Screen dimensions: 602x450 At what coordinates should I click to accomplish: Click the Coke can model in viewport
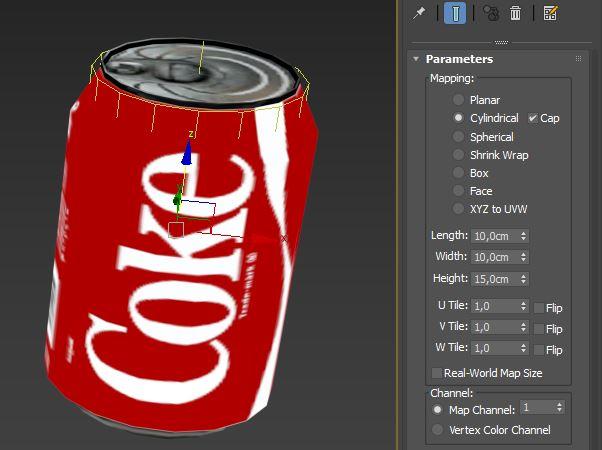[x=180, y=238]
